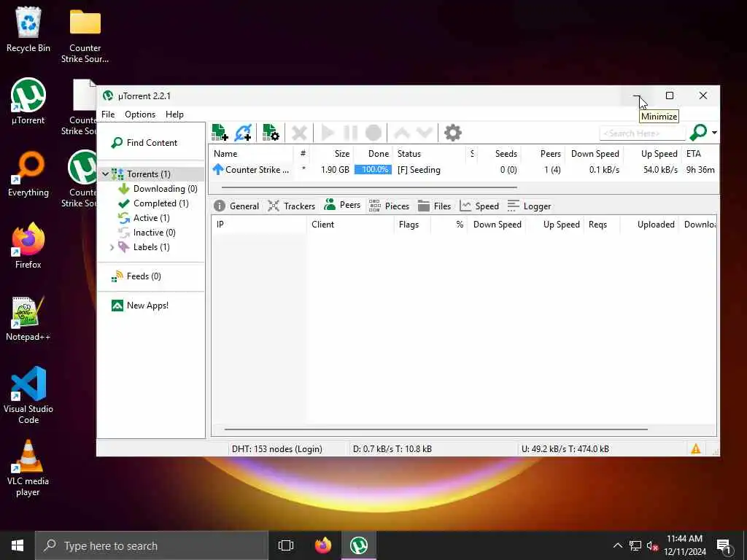Sort torrents by ETA column header
The image size is (747, 560).
click(x=700, y=153)
